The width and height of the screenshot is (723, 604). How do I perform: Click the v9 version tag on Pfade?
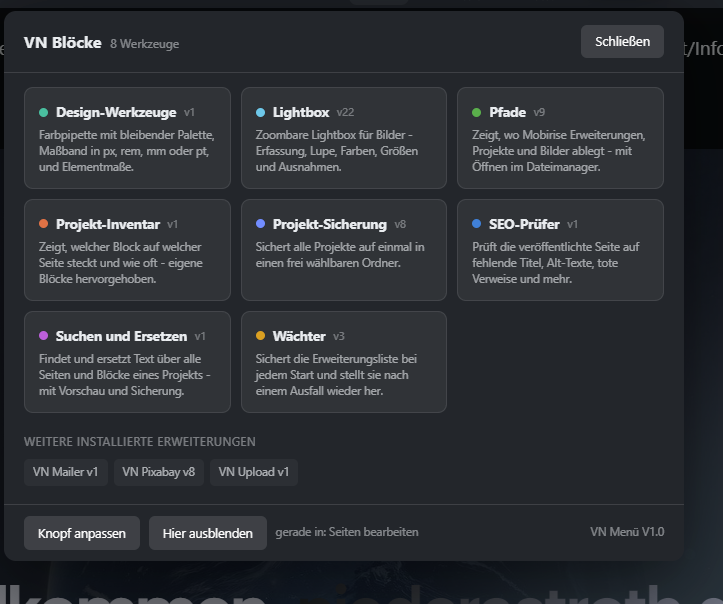pos(539,113)
